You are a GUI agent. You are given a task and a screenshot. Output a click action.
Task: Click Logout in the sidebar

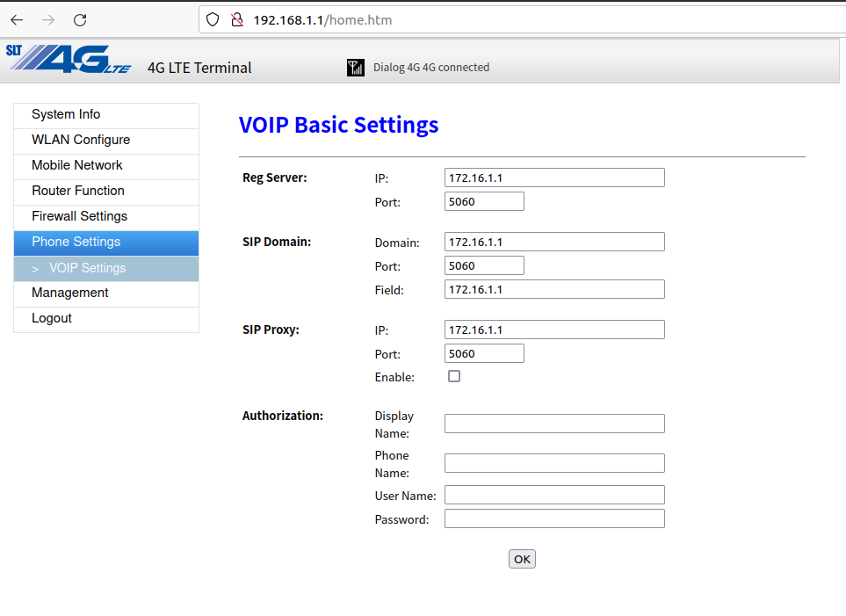click(x=106, y=318)
